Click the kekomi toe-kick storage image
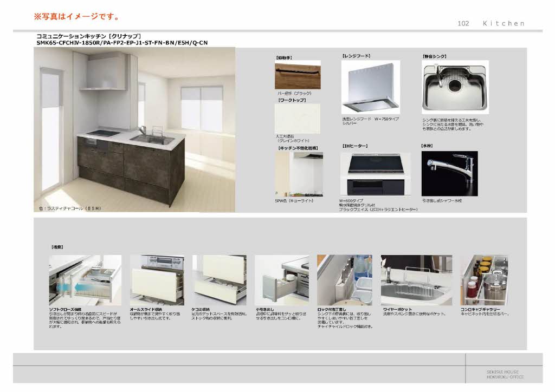The width and height of the screenshot is (555, 392). pyautogui.click(x=219, y=279)
